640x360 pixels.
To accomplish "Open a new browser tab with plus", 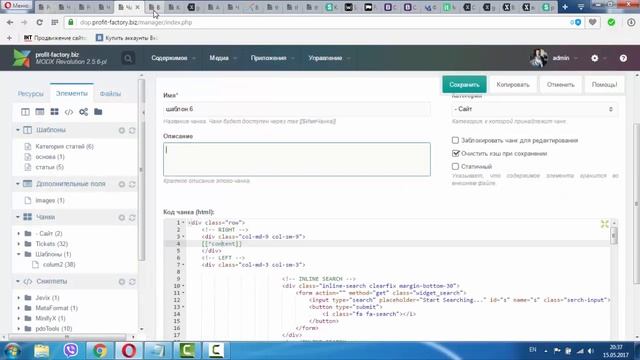I will (565, 7).
